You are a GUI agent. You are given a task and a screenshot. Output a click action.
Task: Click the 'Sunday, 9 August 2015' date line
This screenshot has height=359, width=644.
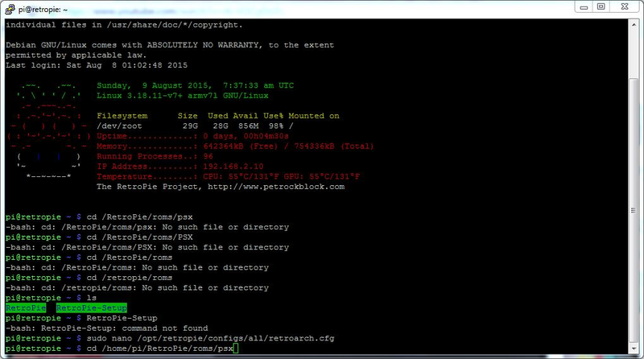pos(195,85)
